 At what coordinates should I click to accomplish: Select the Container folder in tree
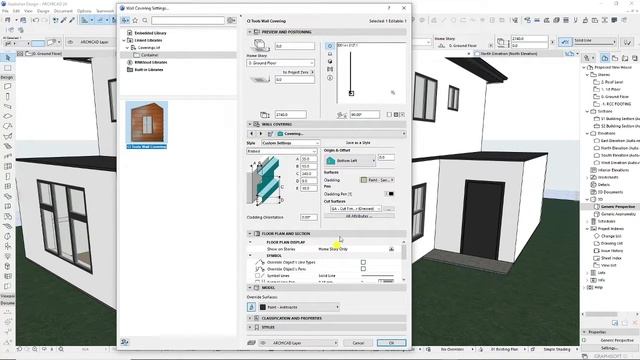(x=150, y=55)
